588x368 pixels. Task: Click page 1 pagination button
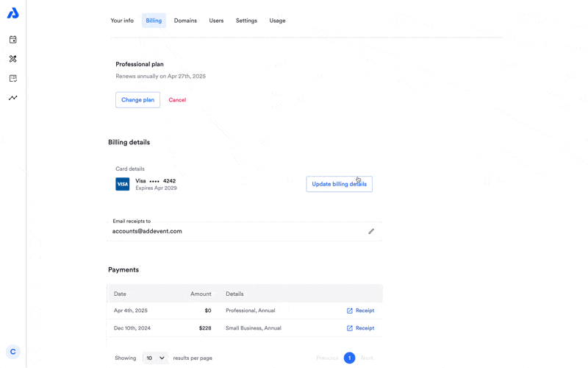(x=350, y=358)
